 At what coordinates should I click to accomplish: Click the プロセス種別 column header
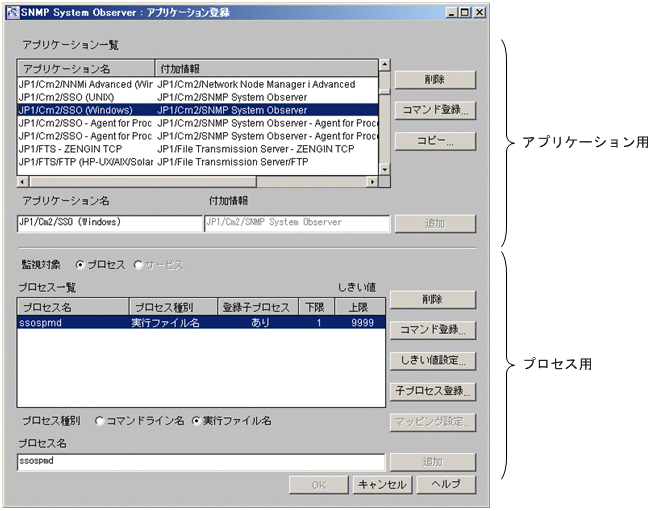[x=173, y=307]
